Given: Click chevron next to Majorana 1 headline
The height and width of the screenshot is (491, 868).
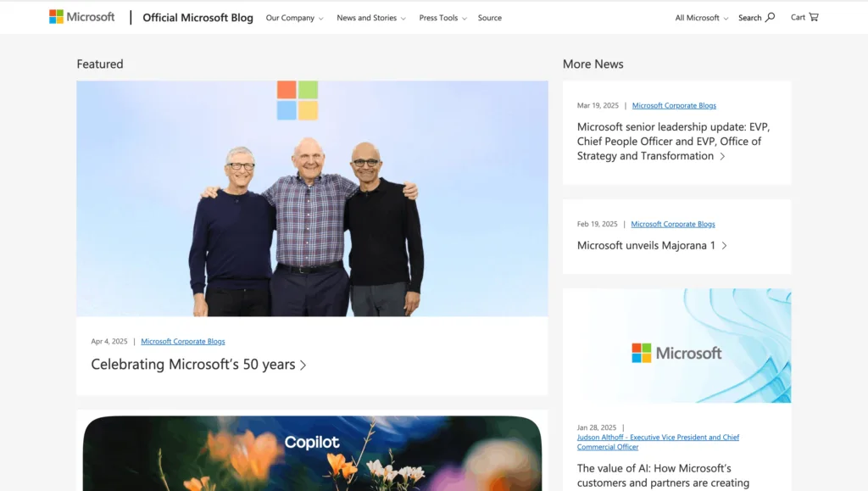Looking at the screenshot, I should tap(724, 246).
